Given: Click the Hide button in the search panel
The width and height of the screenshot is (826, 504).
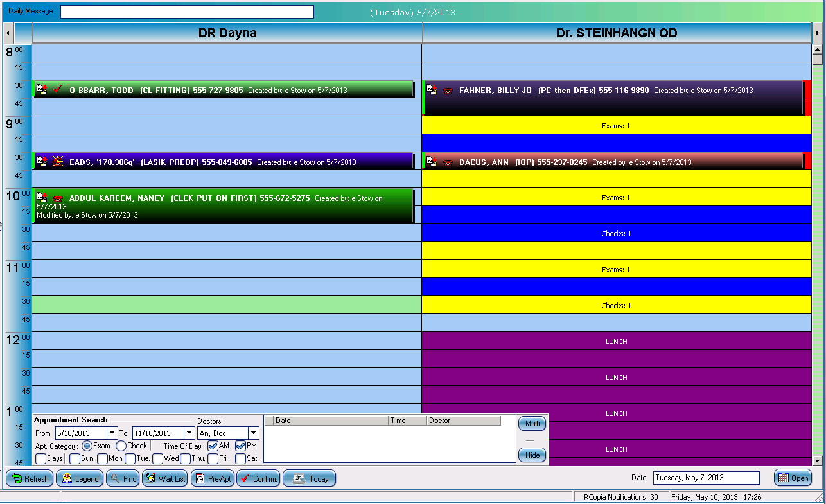Looking at the screenshot, I should pyautogui.click(x=532, y=455).
